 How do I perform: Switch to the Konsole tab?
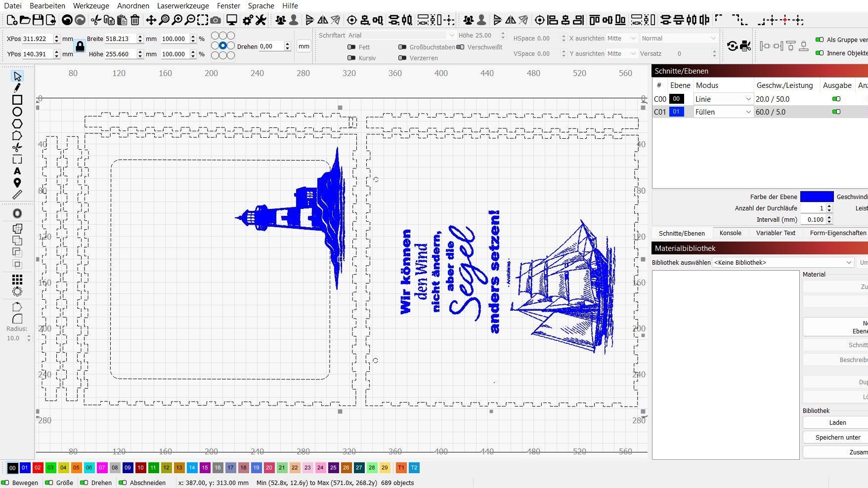pos(730,233)
